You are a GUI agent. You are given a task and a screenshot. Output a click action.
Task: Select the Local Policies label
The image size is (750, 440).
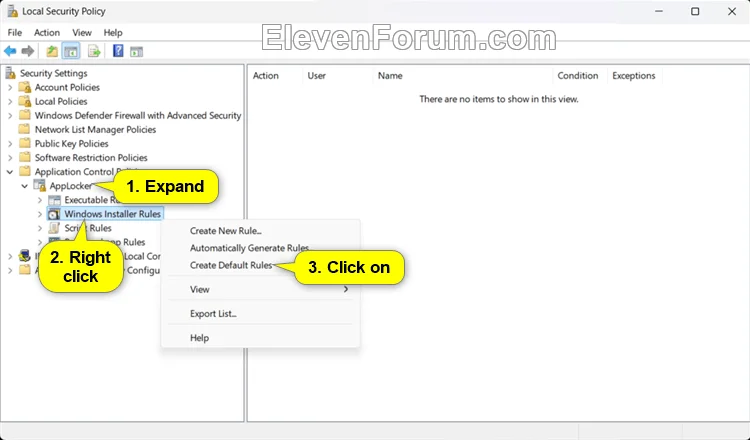(61, 101)
